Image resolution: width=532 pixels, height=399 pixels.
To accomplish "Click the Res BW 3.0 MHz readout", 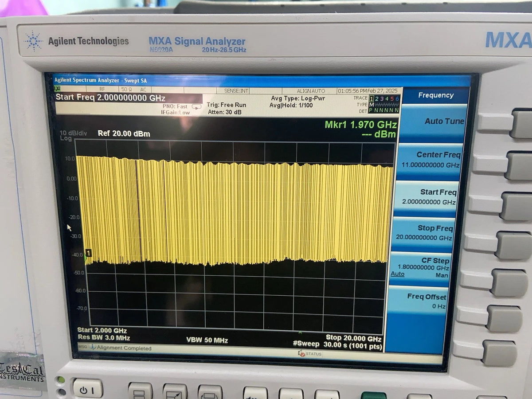I will click(x=104, y=337).
